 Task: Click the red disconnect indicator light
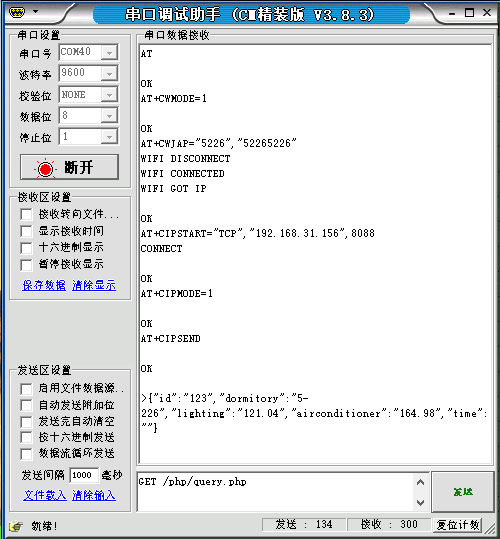pyautogui.click(x=45, y=169)
